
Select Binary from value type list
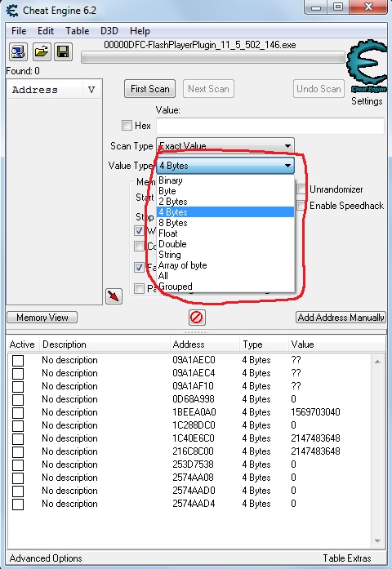click(x=225, y=180)
